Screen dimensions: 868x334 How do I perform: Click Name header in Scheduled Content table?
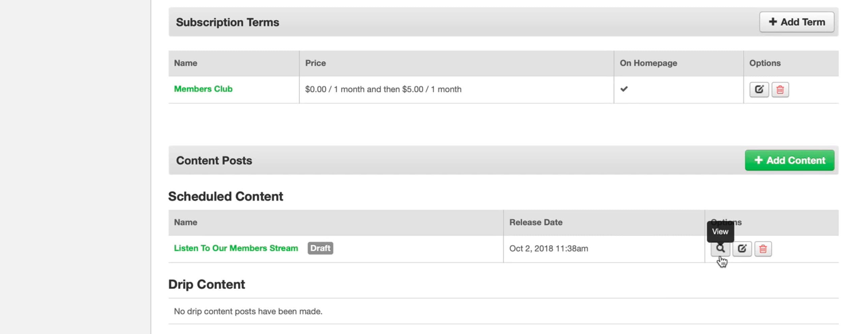pos(186,222)
